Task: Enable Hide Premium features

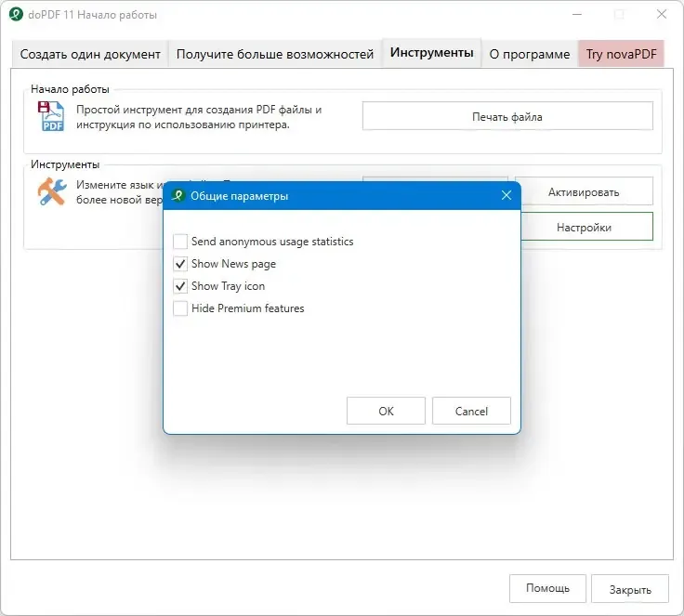Action: coord(180,308)
